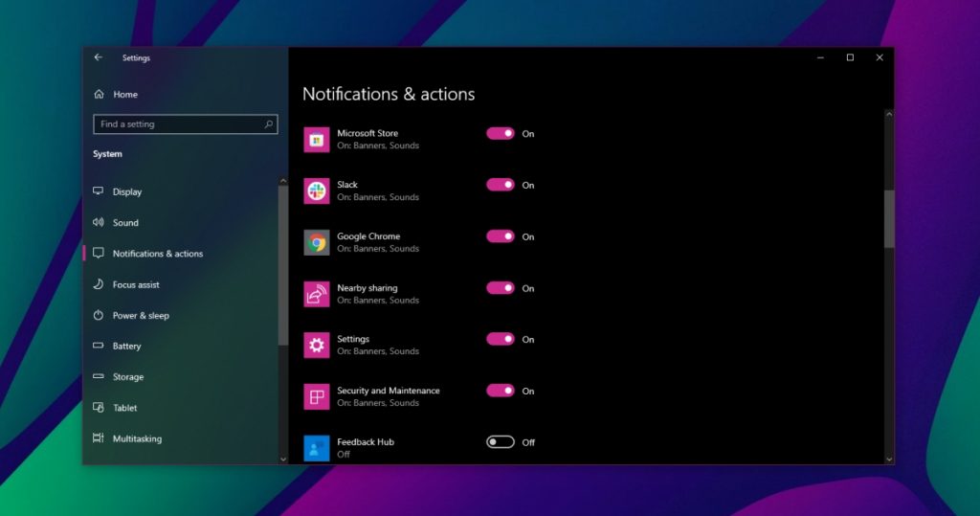Click the main panel scrollbar thumb

(x=889, y=219)
